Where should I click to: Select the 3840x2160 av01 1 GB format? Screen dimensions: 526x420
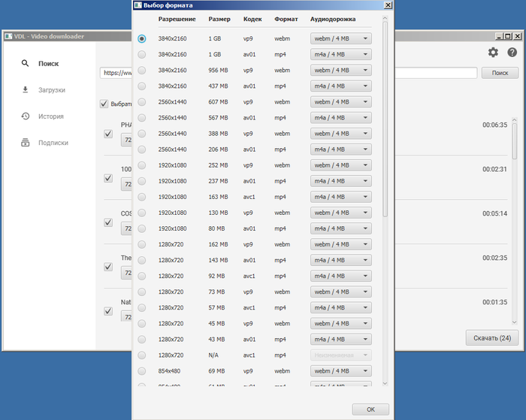(142, 54)
